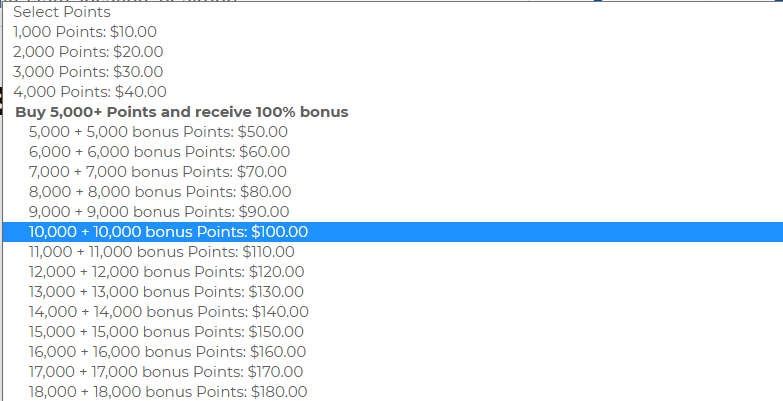Screen dimensions: 783x401
Task: Select 3,000 Points for $30.00
Action: click(x=88, y=72)
